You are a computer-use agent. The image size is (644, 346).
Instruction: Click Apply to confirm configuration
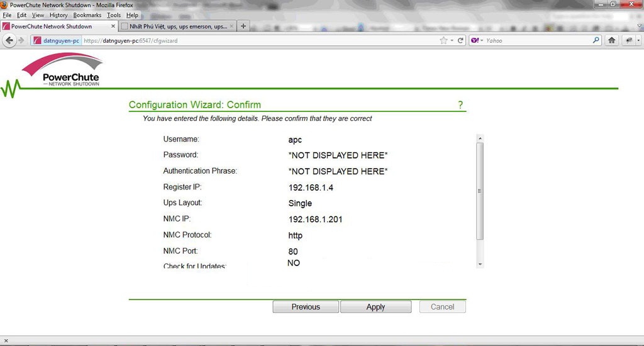pos(375,306)
